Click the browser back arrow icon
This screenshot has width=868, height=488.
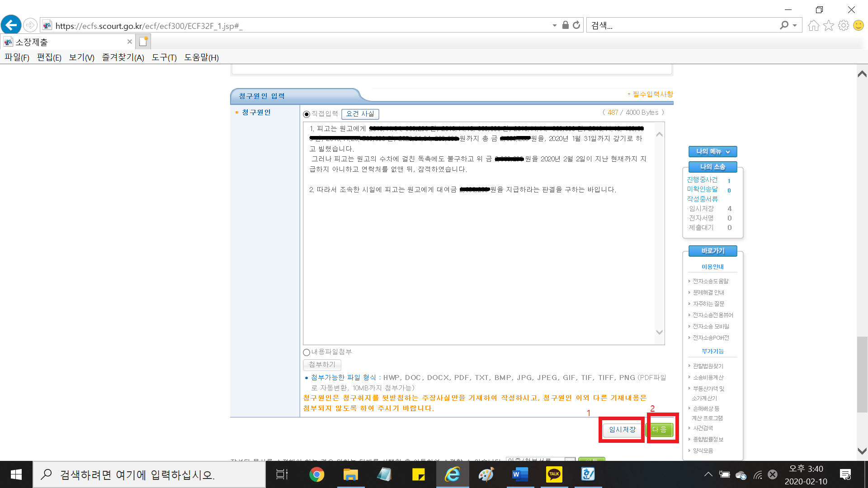[11, 25]
